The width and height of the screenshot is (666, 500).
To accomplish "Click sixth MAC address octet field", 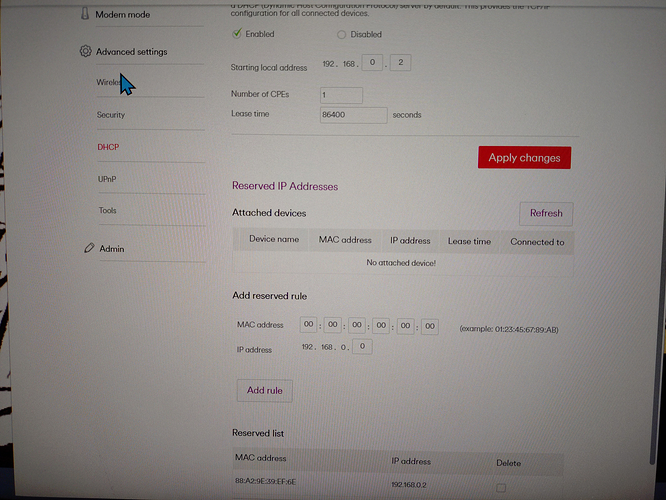I will (x=430, y=327).
